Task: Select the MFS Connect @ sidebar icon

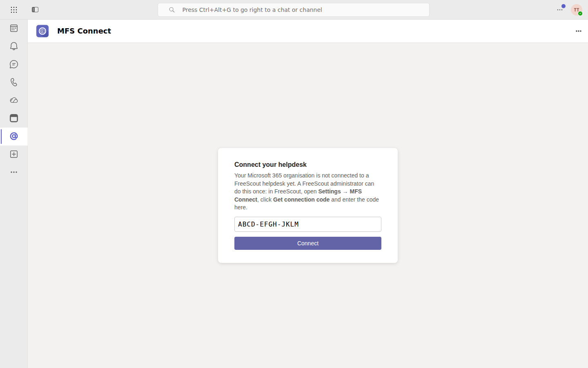Action: coord(14,136)
